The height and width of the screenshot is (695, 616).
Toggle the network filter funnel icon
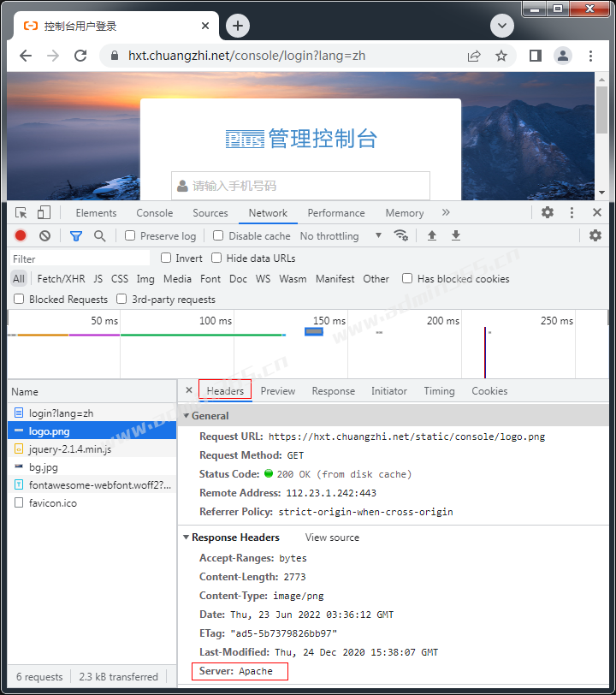pyautogui.click(x=76, y=236)
